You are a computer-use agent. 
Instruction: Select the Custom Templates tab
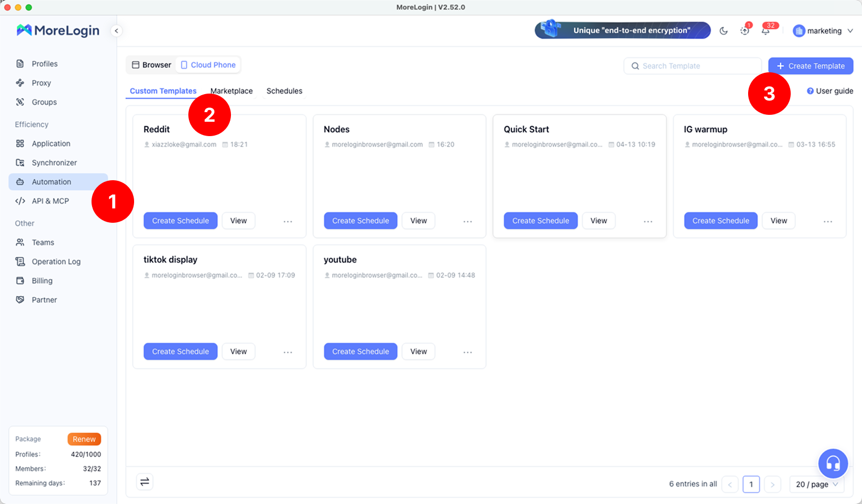pyautogui.click(x=163, y=91)
